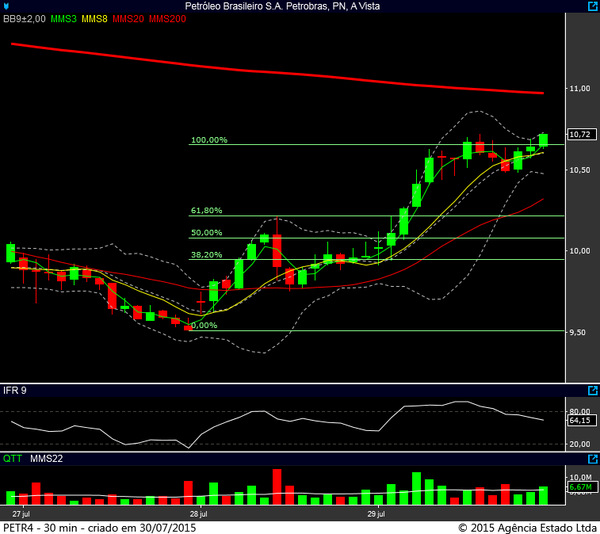
Task: Click the 50.00% Fibonacci retracement label
Action: pyautogui.click(x=206, y=233)
